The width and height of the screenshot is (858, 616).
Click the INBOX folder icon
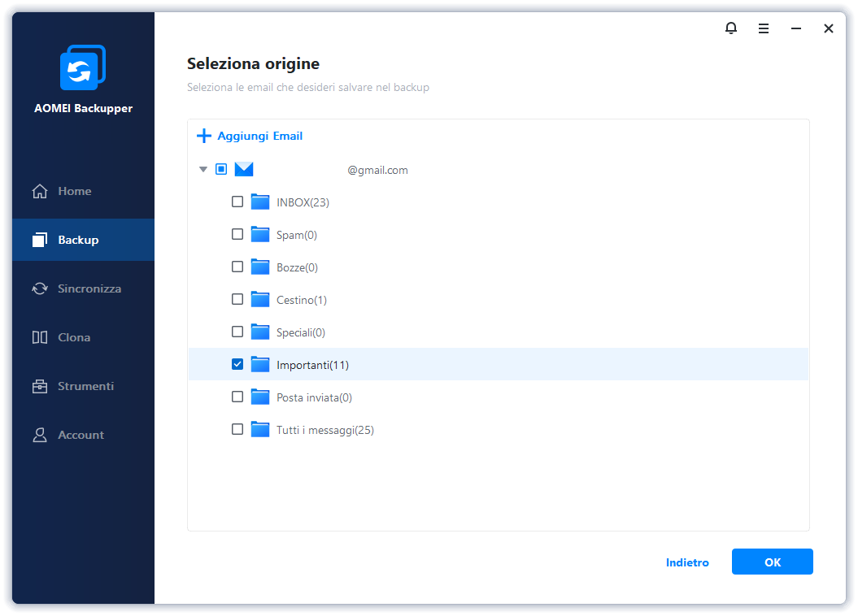(260, 202)
